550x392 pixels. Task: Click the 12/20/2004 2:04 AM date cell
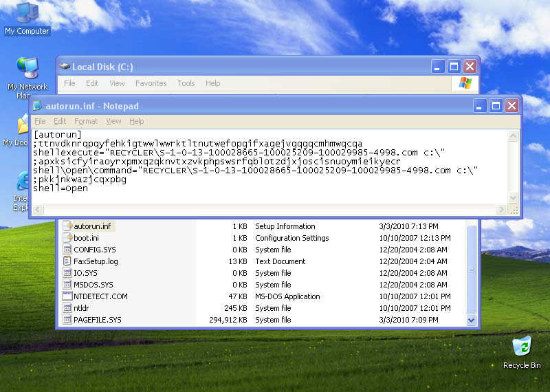click(x=413, y=261)
